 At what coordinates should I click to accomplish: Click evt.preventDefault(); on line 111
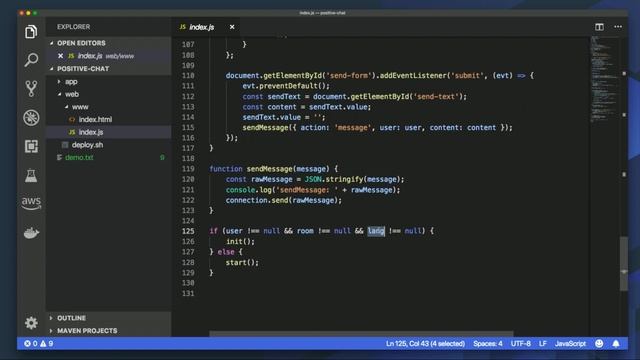[286, 86]
